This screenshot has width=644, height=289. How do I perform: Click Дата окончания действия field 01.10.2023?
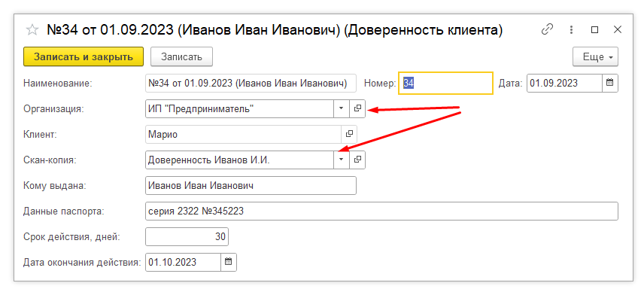coord(183,262)
